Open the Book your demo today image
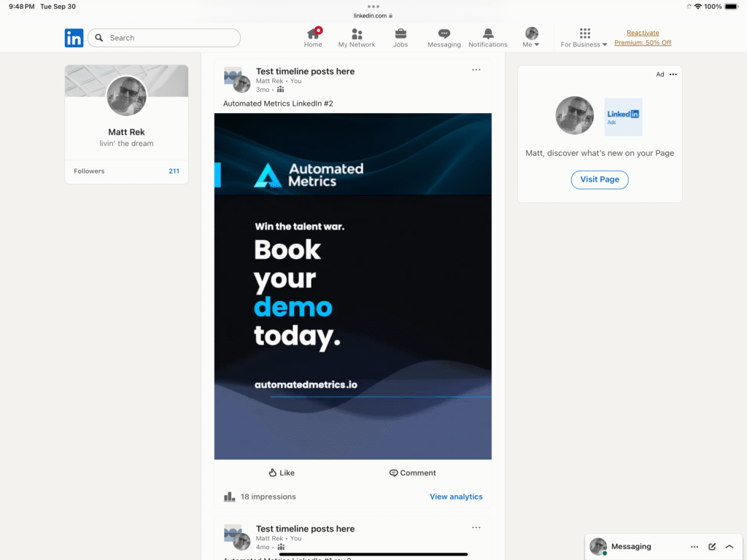This screenshot has width=747, height=560. click(x=353, y=286)
